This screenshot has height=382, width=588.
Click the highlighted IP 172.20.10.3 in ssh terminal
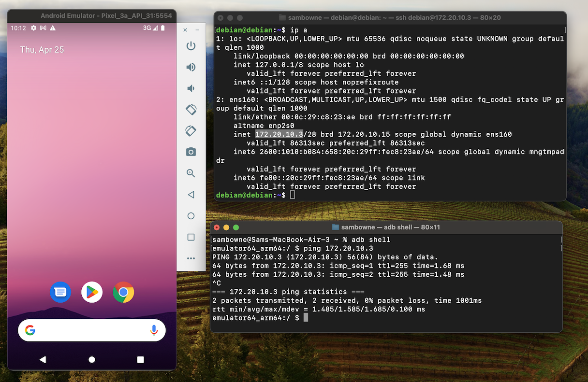[x=279, y=134]
